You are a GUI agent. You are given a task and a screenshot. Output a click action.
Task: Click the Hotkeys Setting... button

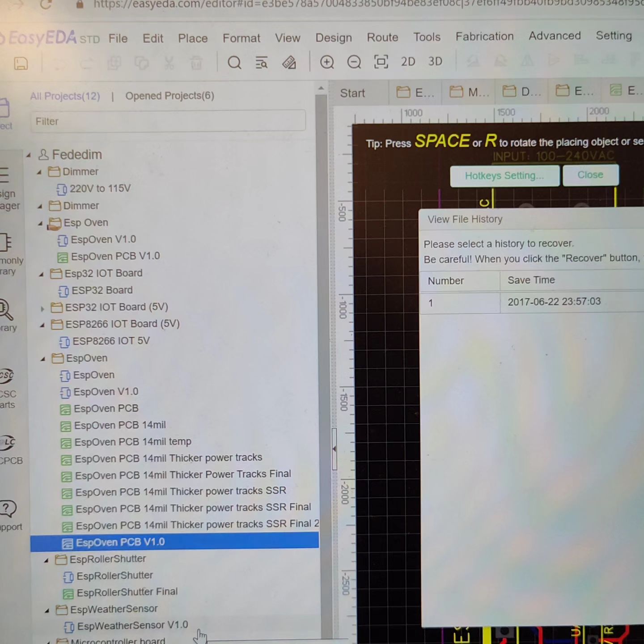[504, 176]
